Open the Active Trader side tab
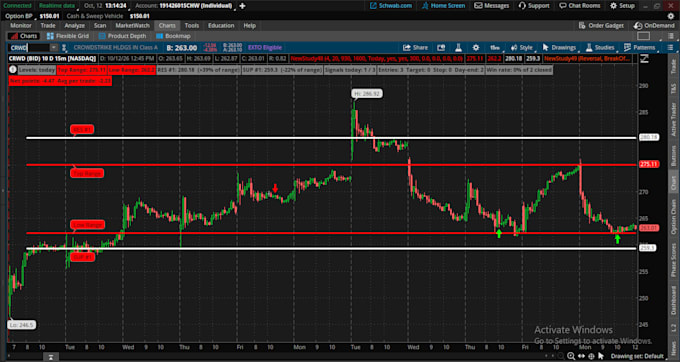 pyautogui.click(x=673, y=120)
